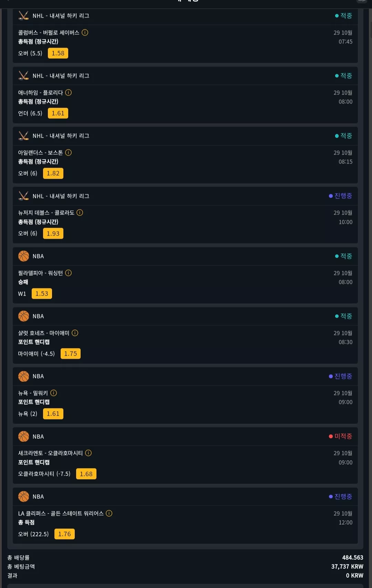Click info icon next to 샬럿 호네츠 - 마이애미
Screen dimensions: 372x588
point(75,333)
